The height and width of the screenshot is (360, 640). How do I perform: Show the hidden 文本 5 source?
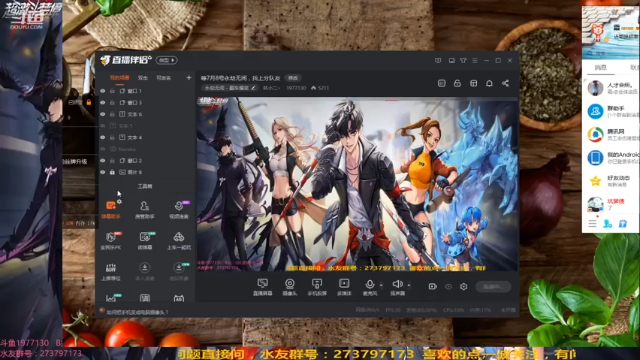point(102,126)
